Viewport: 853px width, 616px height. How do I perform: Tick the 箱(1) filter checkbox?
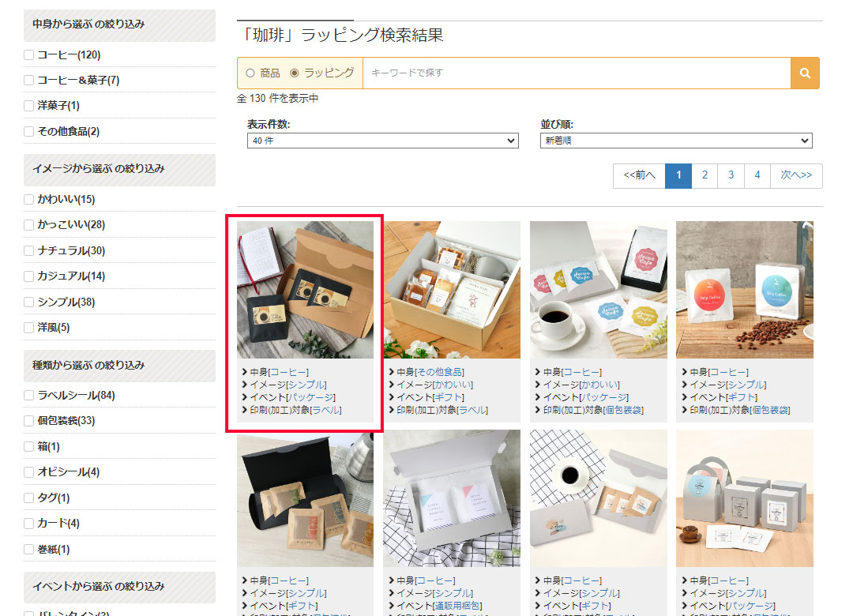pos(29,447)
